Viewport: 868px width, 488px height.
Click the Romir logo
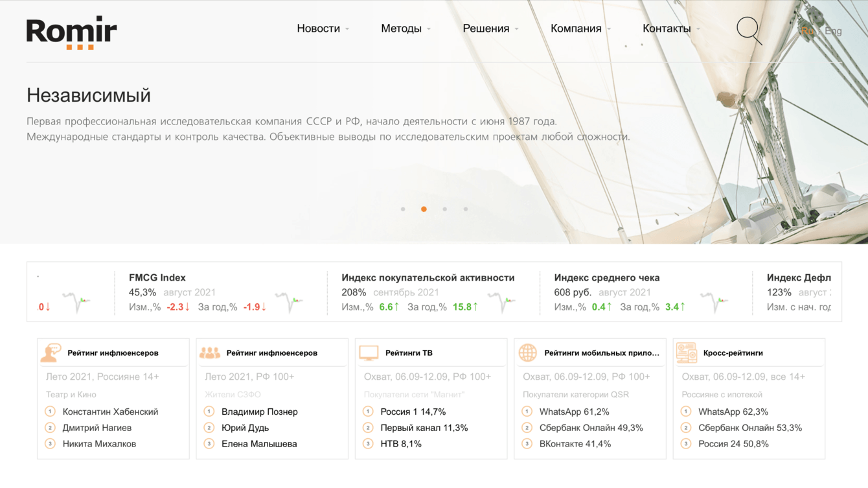click(x=72, y=33)
